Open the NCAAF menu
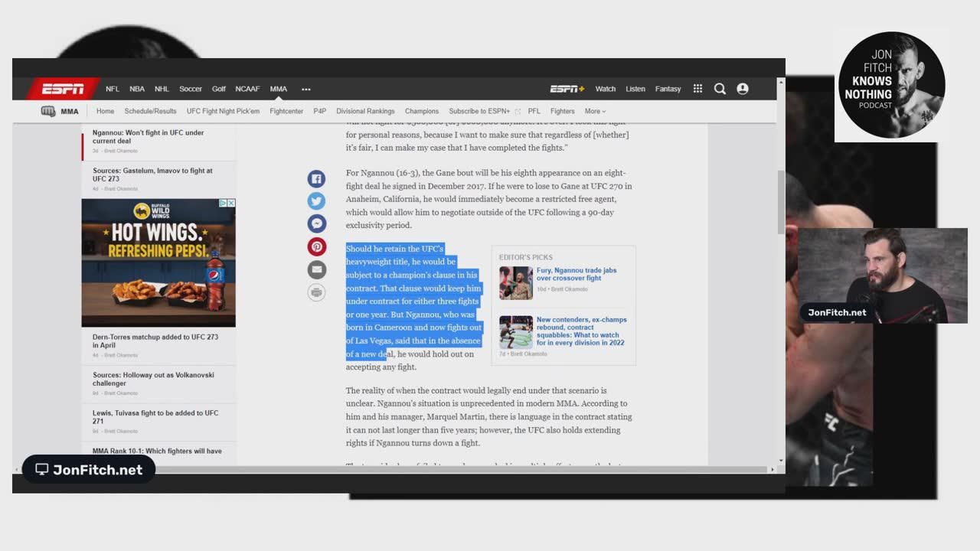The image size is (980, 551). pyautogui.click(x=247, y=89)
